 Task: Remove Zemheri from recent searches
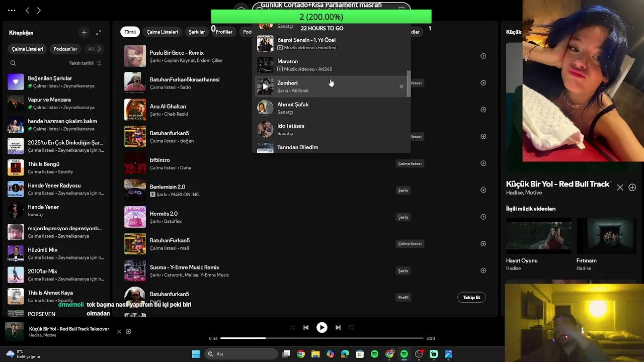click(401, 86)
